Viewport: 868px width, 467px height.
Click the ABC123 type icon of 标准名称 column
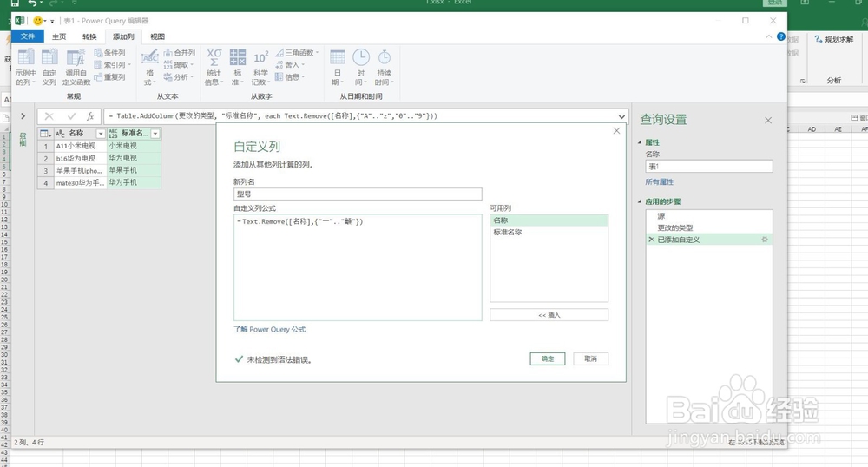113,134
